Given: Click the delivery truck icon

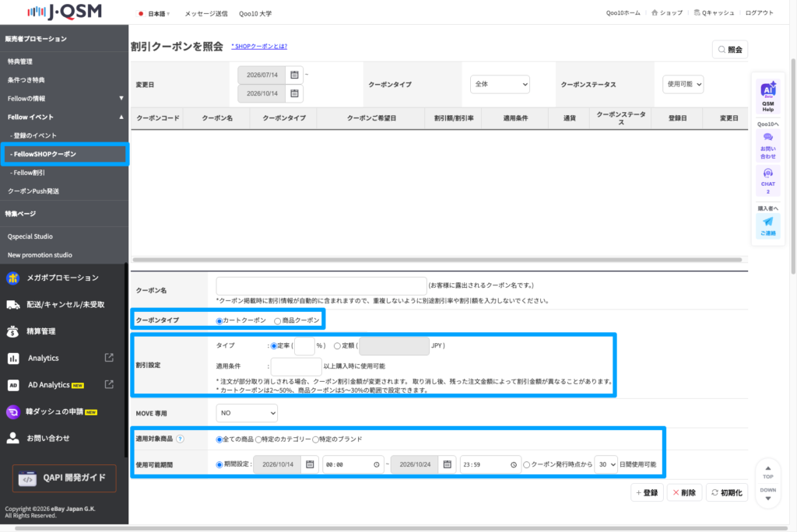Looking at the screenshot, I should [x=12, y=305].
